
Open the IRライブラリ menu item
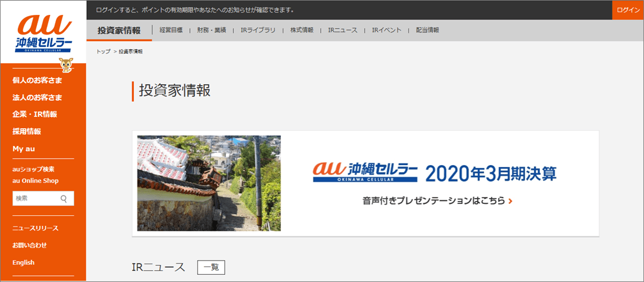[x=258, y=30]
